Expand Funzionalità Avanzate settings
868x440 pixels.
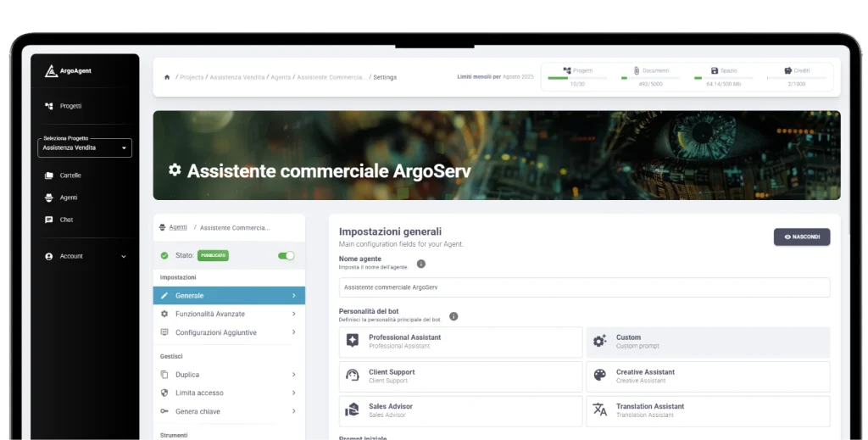coord(229,314)
